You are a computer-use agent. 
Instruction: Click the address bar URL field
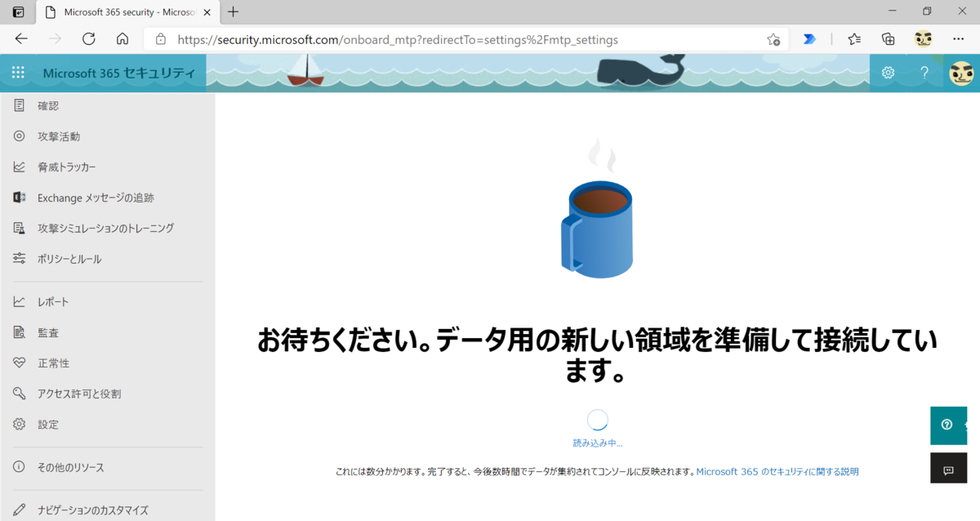click(x=467, y=39)
